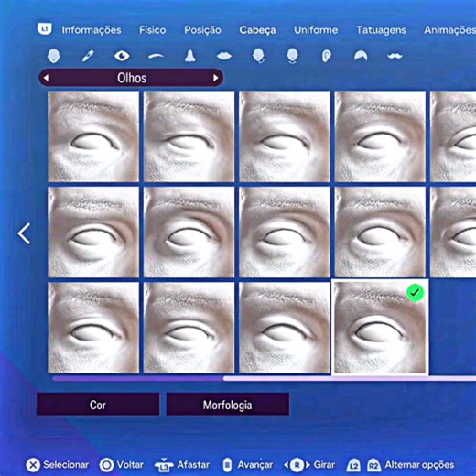Image resolution: width=476 pixels, height=476 pixels.
Task: Choose partially visible fifth eye in top row
Action: click(x=453, y=136)
